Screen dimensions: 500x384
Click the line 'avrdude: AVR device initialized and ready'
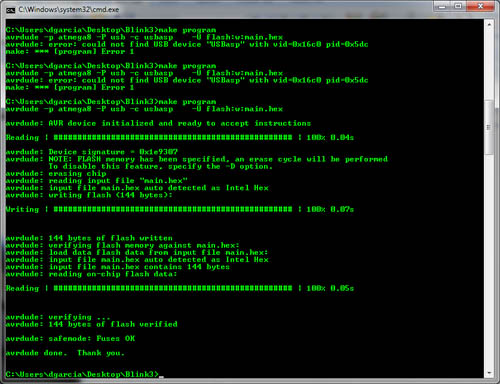tap(158, 123)
